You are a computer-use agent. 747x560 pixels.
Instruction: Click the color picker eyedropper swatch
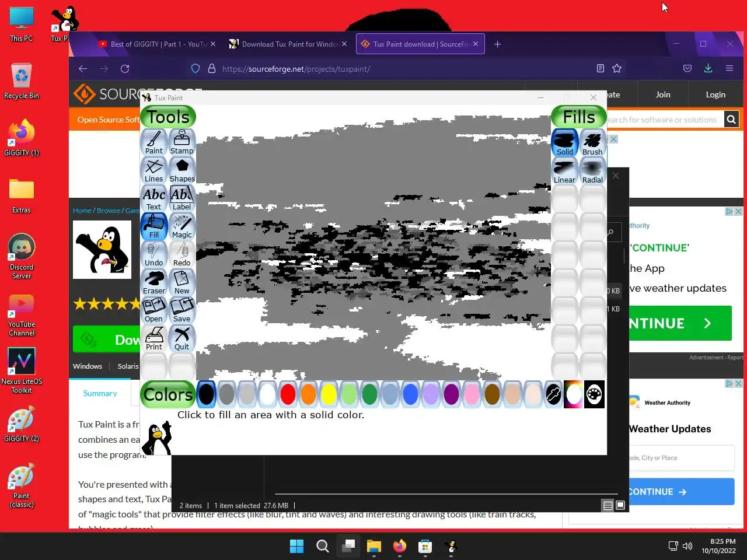[x=553, y=394]
